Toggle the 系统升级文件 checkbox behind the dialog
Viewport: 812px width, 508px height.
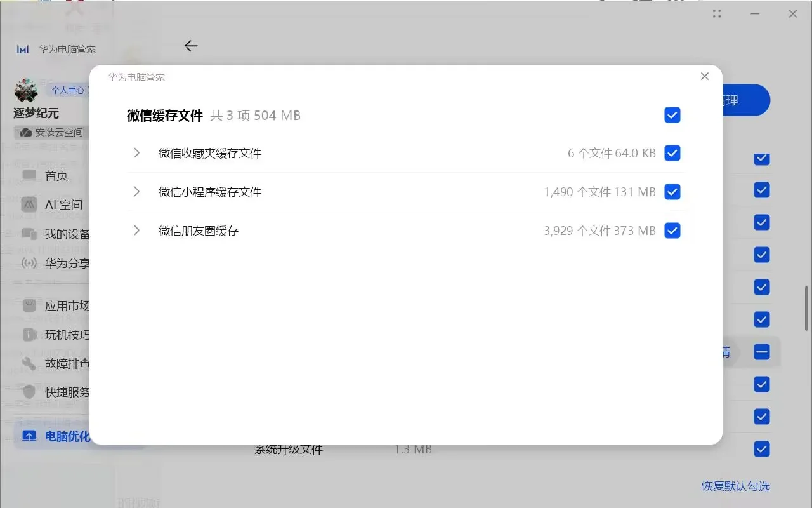pyautogui.click(x=762, y=449)
